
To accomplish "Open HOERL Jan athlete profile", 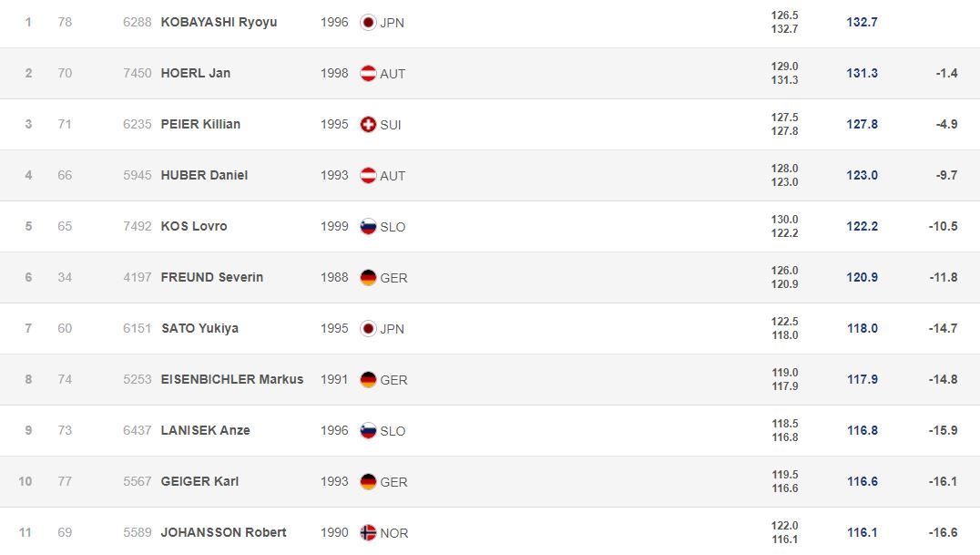I will point(196,73).
